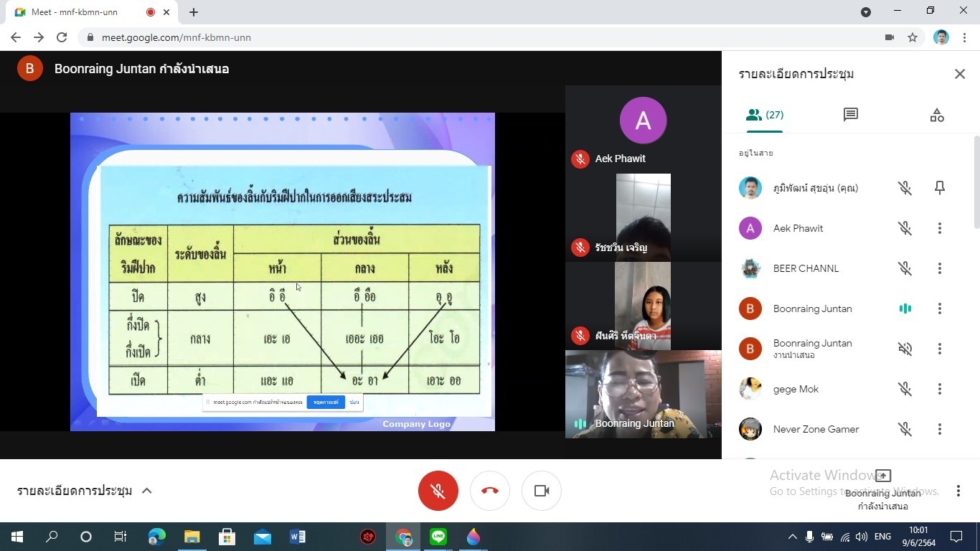Open more options for gege Mok
This screenshot has height=551, width=980.
click(939, 389)
